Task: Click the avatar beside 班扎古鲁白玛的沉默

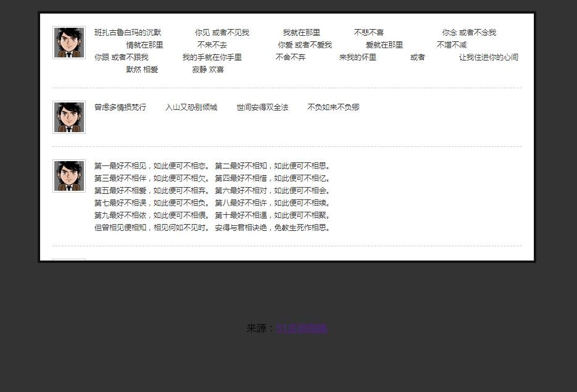Action: pyautogui.click(x=69, y=43)
